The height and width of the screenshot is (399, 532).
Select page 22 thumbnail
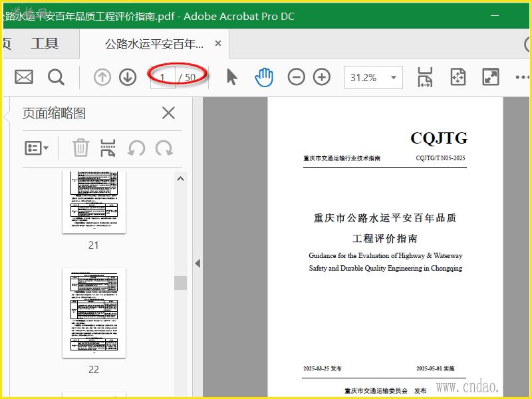pyautogui.click(x=94, y=313)
